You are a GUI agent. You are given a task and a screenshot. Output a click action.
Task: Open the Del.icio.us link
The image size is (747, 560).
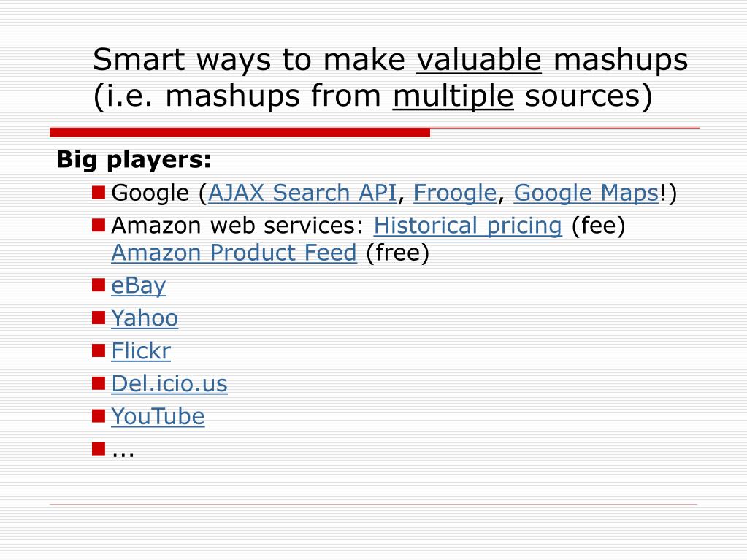169,384
